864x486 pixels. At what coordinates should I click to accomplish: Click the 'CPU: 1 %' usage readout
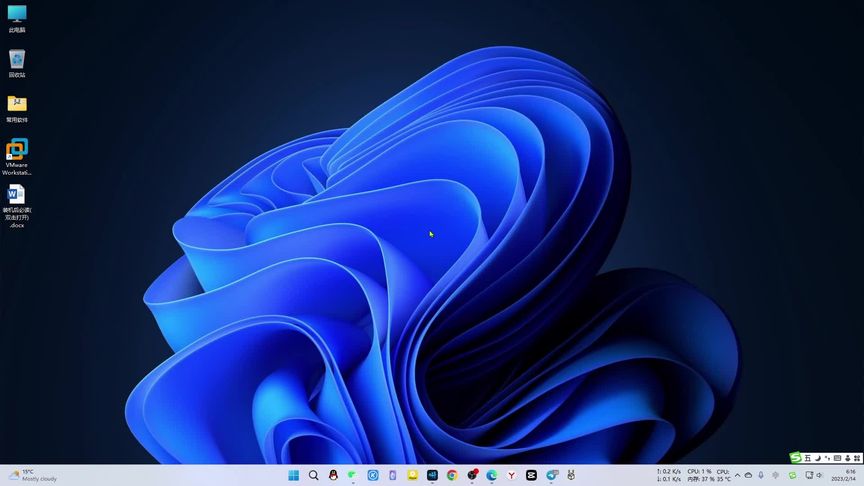699,472
